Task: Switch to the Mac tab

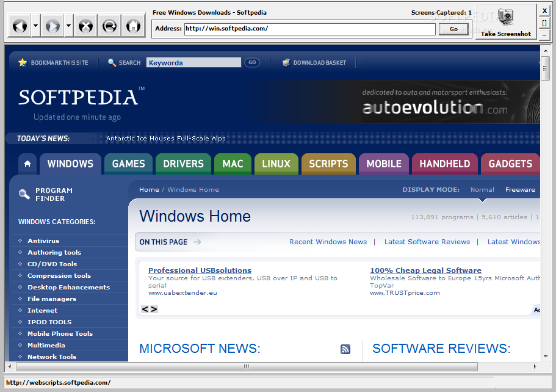Action: tap(233, 164)
